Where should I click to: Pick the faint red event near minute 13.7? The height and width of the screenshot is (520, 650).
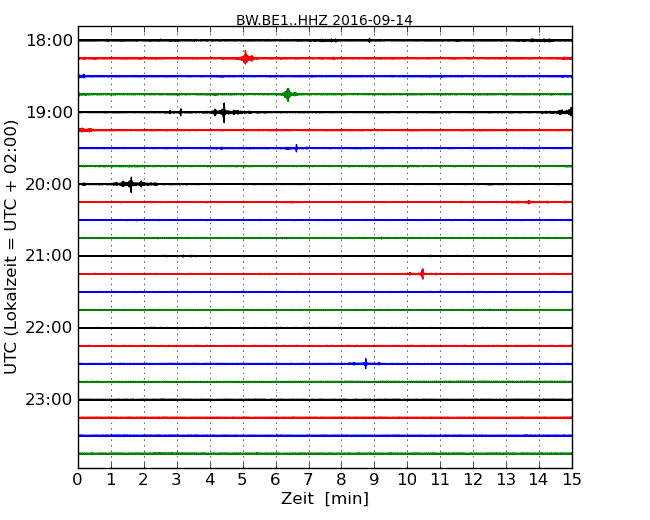click(x=529, y=202)
